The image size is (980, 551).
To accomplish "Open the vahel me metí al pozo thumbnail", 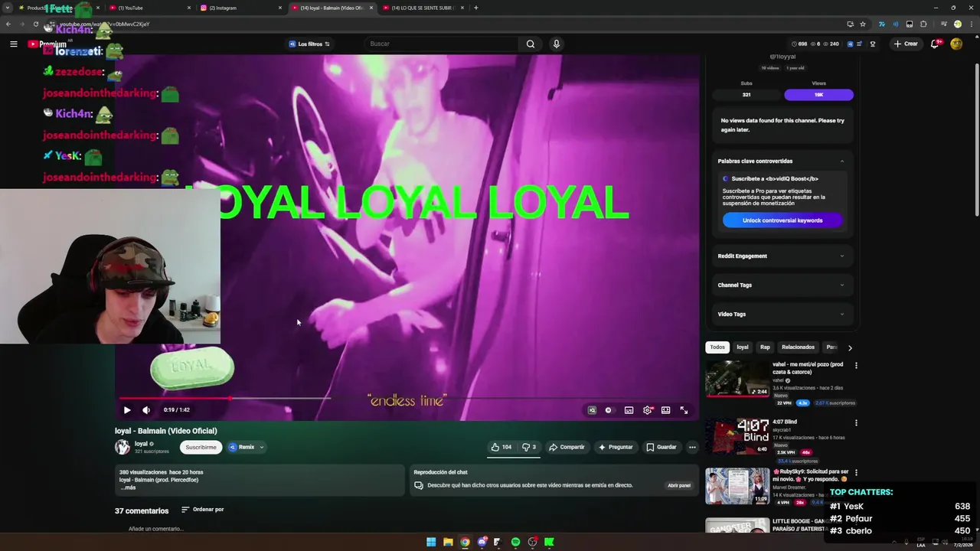I will [x=737, y=379].
